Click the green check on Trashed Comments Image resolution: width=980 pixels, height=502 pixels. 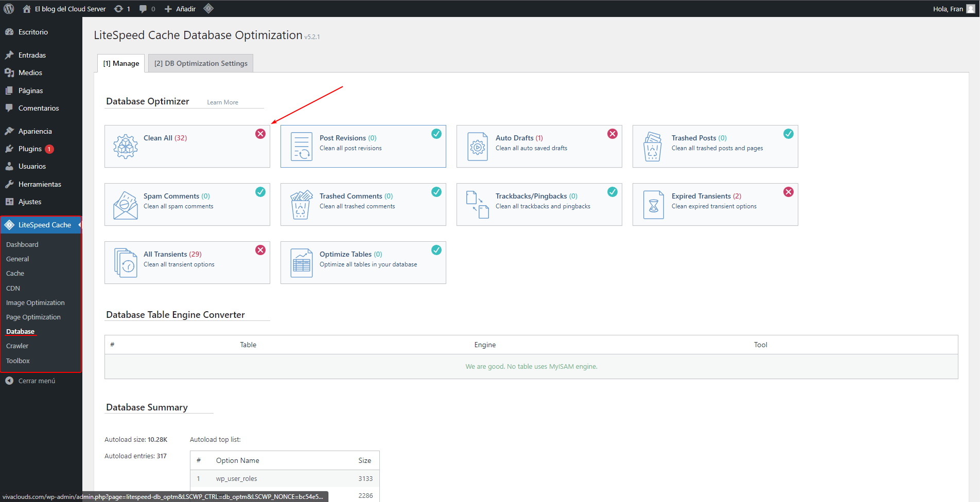pos(436,192)
